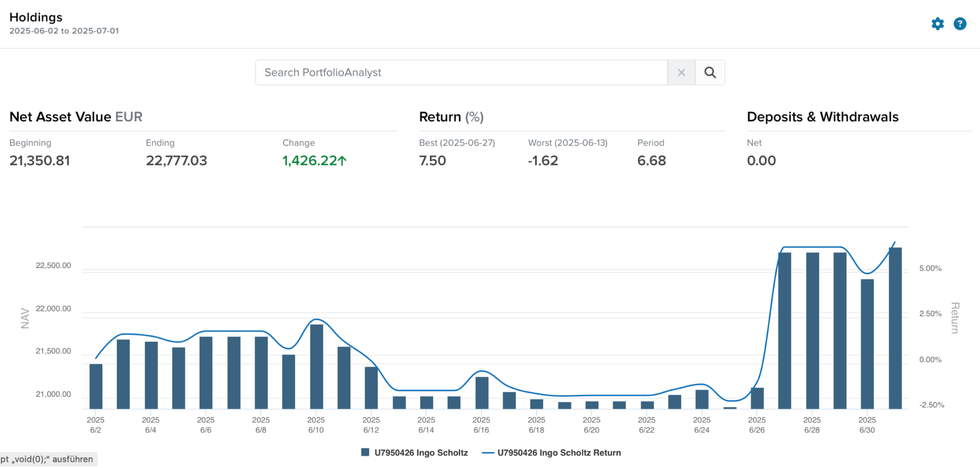Screen dimensions: 980x468
Task: Clear the search field with X
Action: click(x=681, y=72)
